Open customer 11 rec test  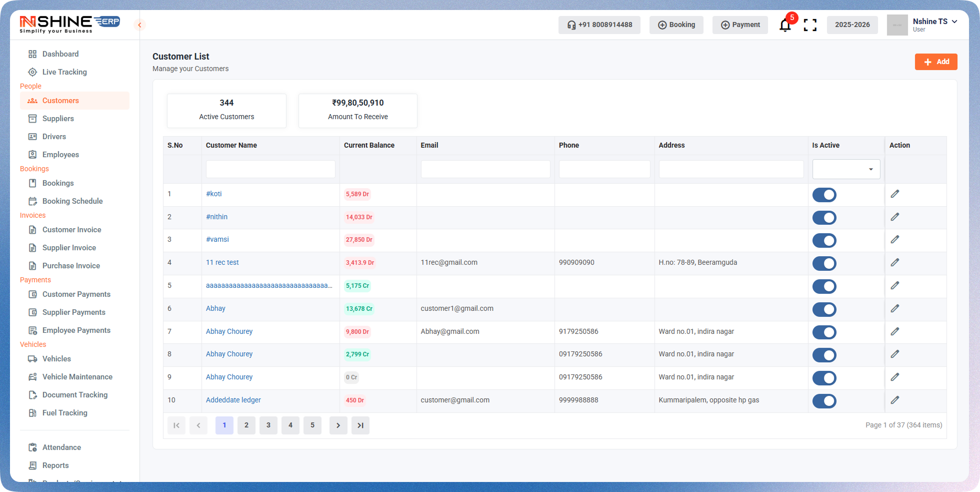pyautogui.click(x=222, y=262)
